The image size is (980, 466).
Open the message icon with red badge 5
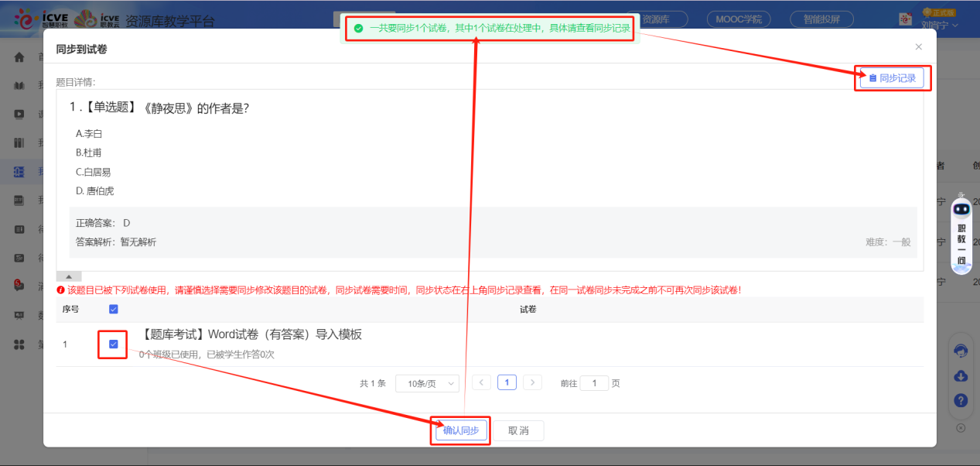19,286
